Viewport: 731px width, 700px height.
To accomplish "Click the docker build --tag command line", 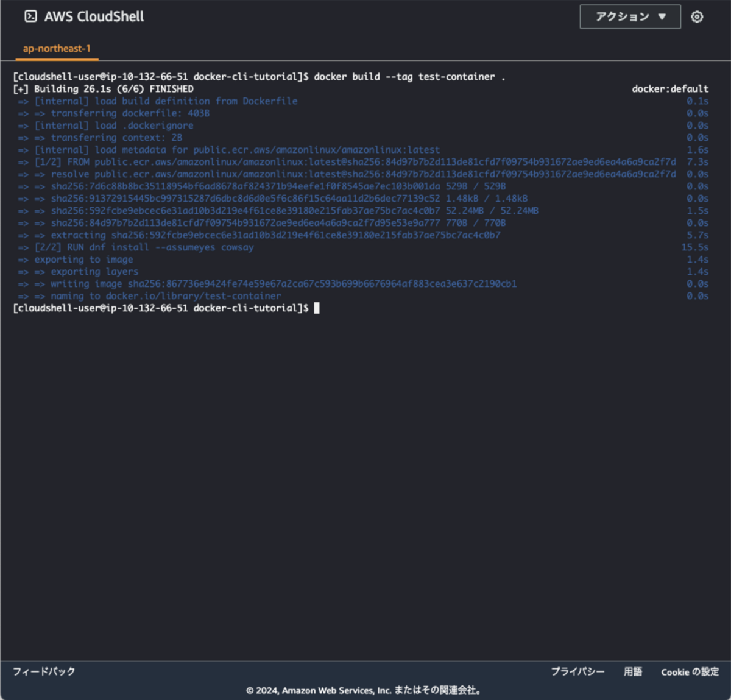I will pyautogui.click(x=409, y=76).
